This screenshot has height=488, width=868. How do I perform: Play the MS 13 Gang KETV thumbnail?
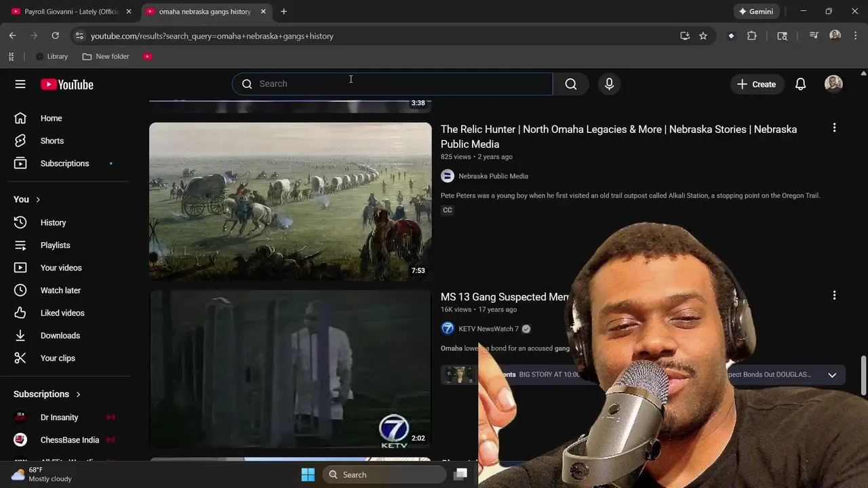pyautogui.click(x=290, y=369)
